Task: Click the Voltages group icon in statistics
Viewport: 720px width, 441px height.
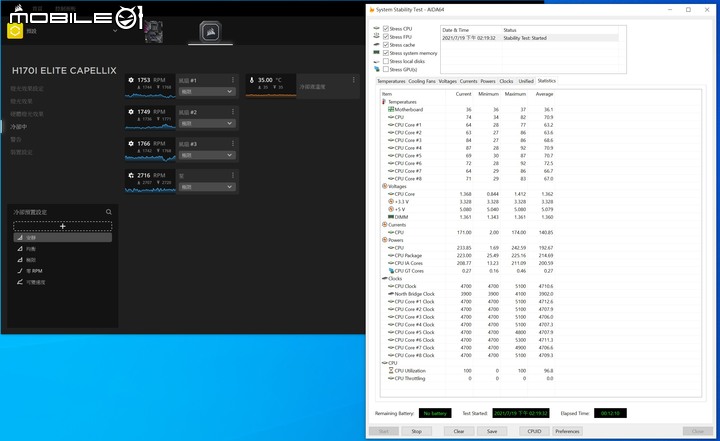Action: [x=384, y=186]
